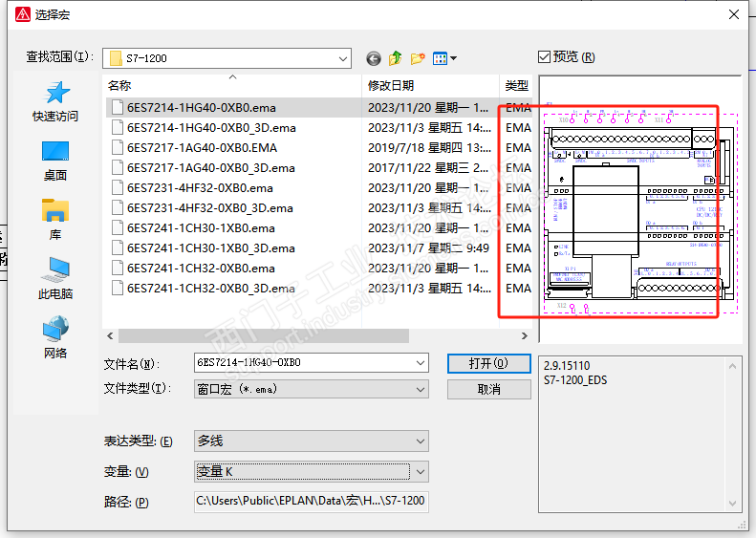
Task: Open the view menu icon
Action: [x=444, y=59]
